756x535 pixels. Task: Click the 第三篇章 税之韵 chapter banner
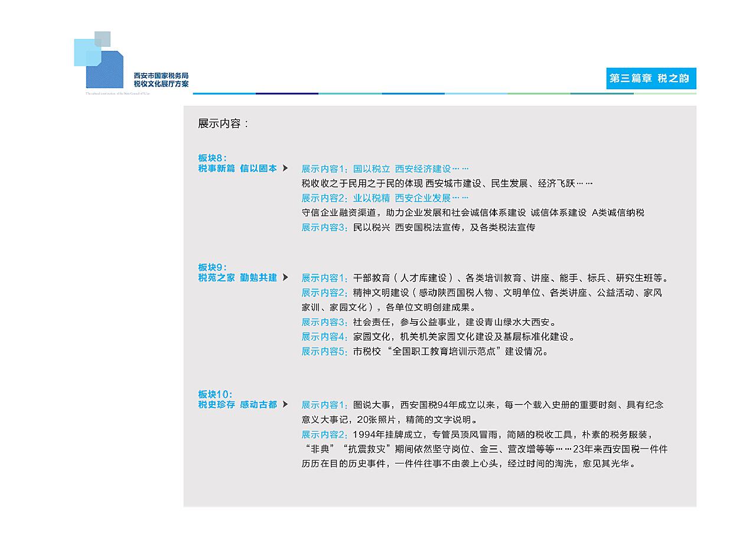(x=651, y=78)
